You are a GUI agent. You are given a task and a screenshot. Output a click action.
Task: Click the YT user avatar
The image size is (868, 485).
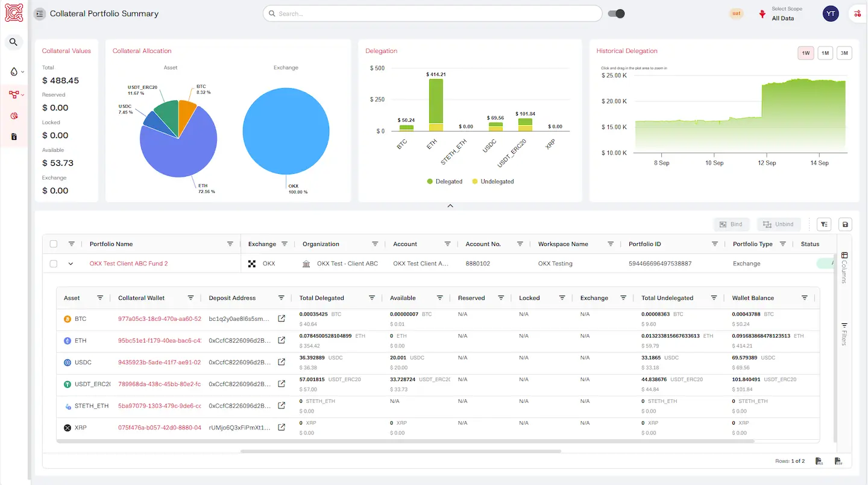point(831,14)
